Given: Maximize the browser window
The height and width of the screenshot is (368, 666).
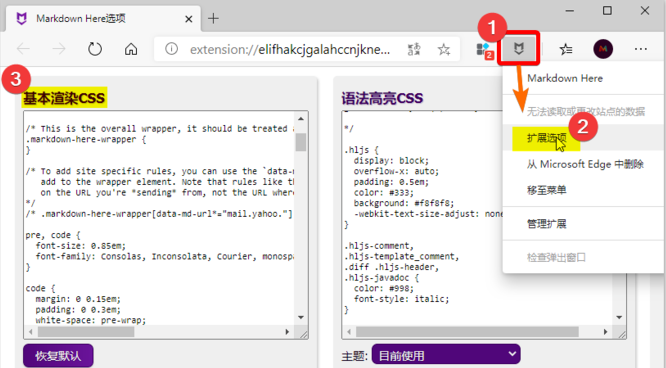Looking at the screenshot, I should [x=607, y=11].
